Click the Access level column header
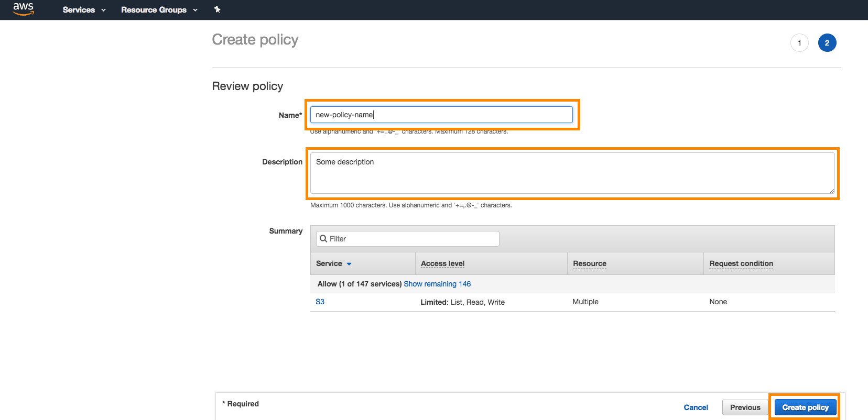The height and width of the screenshot is (420, 868). (x=443, y=263)
